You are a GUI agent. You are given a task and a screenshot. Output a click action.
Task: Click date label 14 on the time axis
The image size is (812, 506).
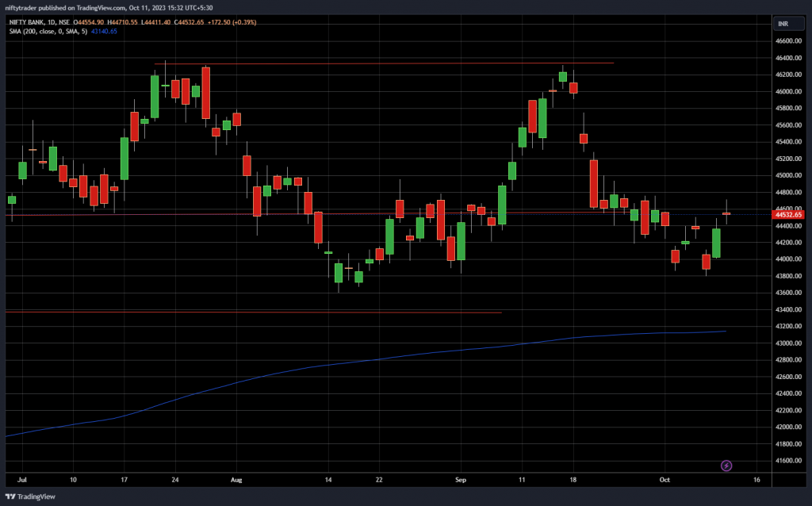pos(327,480)
